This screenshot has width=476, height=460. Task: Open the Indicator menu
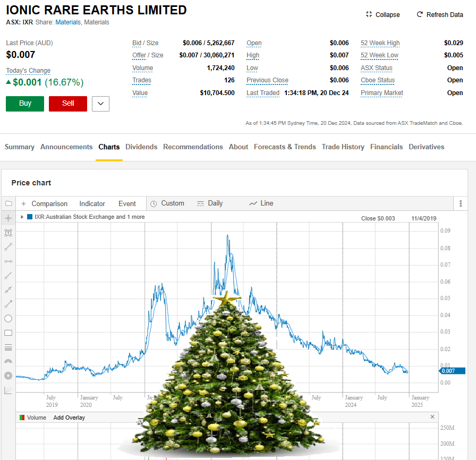pos(92,203)
